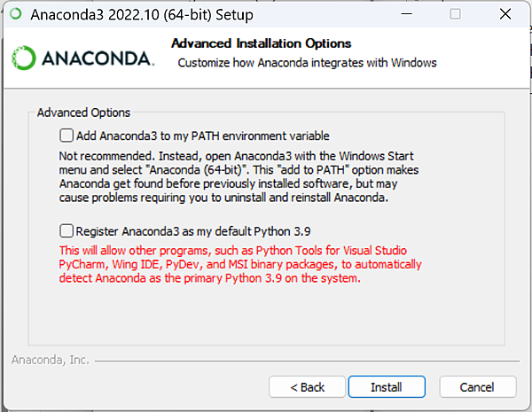Click the greyed-out maximize button
The height and width of the screenshot is (412, 532).
[455, 14]
